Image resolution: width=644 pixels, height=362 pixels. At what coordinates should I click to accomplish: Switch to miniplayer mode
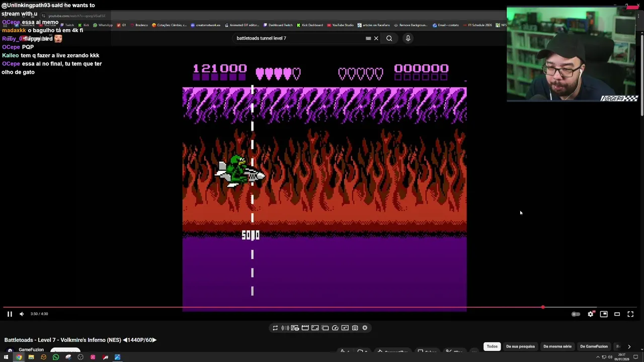coord(604,314)
